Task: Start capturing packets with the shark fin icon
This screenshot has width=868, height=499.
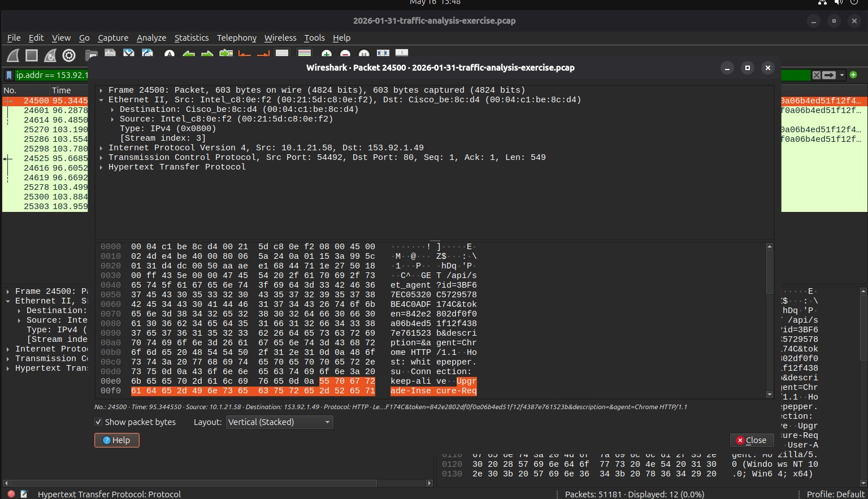Action: pyautogui.click(x=13, y=55)
